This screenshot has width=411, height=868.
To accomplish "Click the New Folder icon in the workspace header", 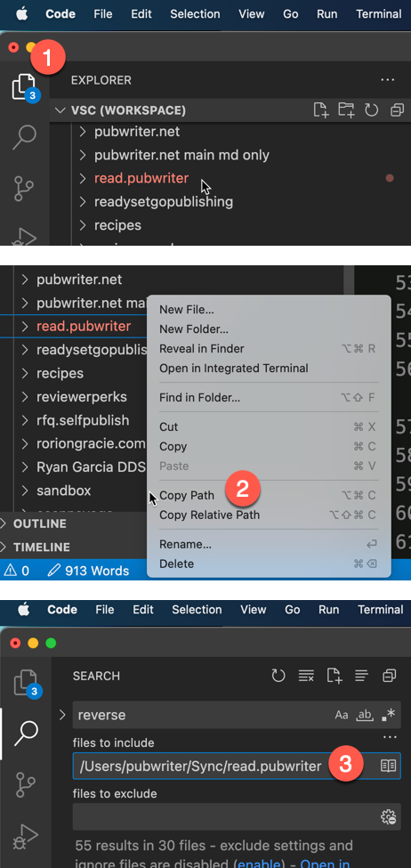I will (346, 110).
